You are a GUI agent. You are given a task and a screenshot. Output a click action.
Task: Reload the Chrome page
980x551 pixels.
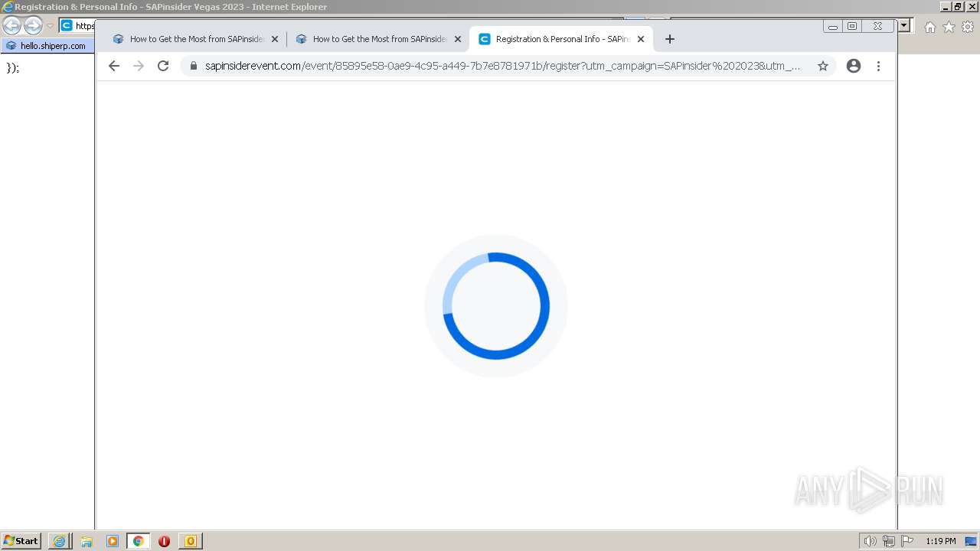(x=163, y=66)
